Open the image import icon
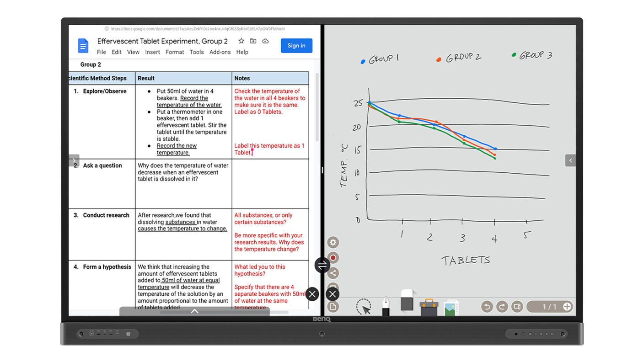This screenshot has width=644, height=362. point(451,307)
